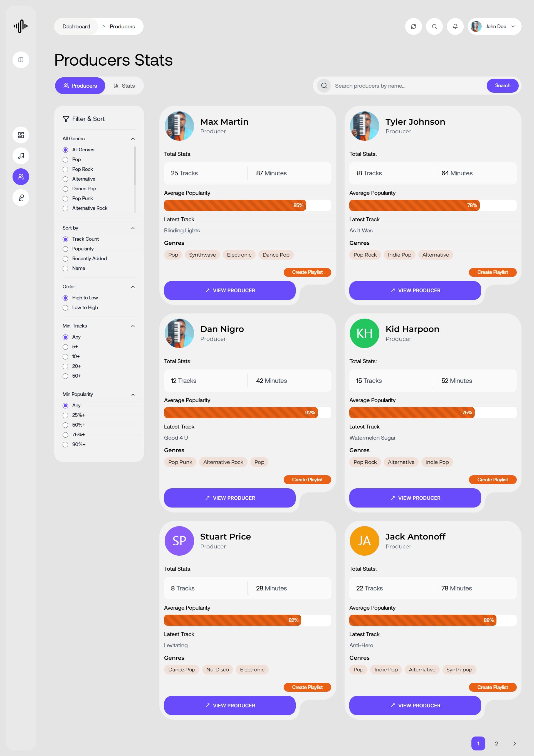Click Jack Antonoff JA avatar
534x756 pixels.
(364, 541)
